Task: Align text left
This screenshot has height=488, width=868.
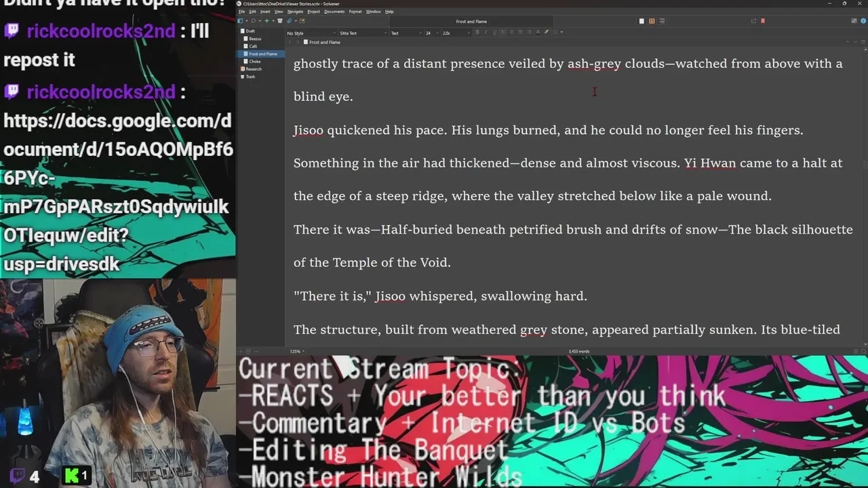Action: [503, 32]
